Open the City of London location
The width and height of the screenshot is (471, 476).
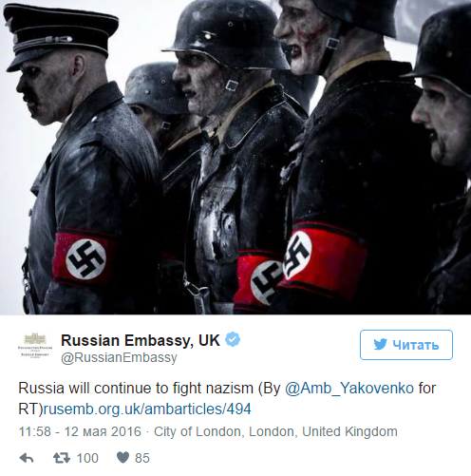[198, 431]
